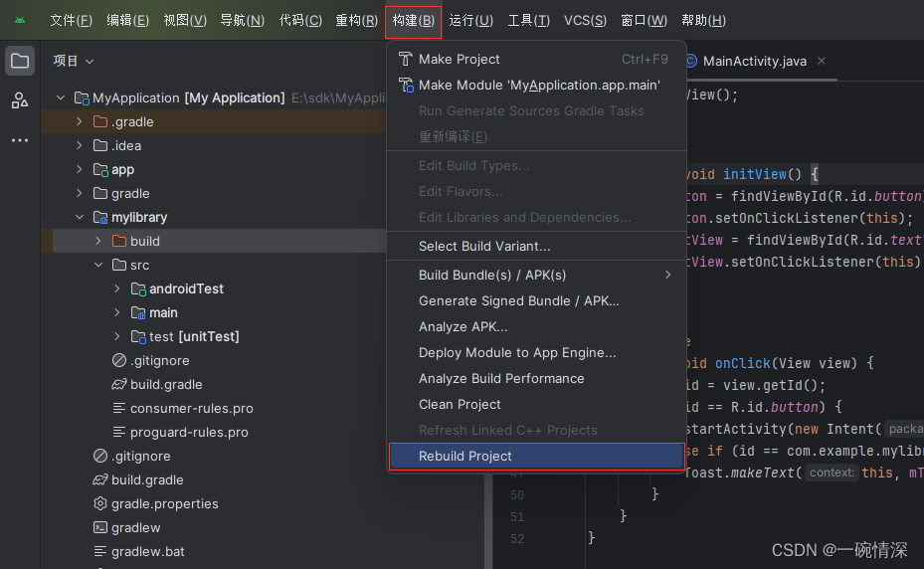Open the 导航(N) menu
Image resolution: width=924 pixels, height=569 pixels.
[x=243, y=21]
